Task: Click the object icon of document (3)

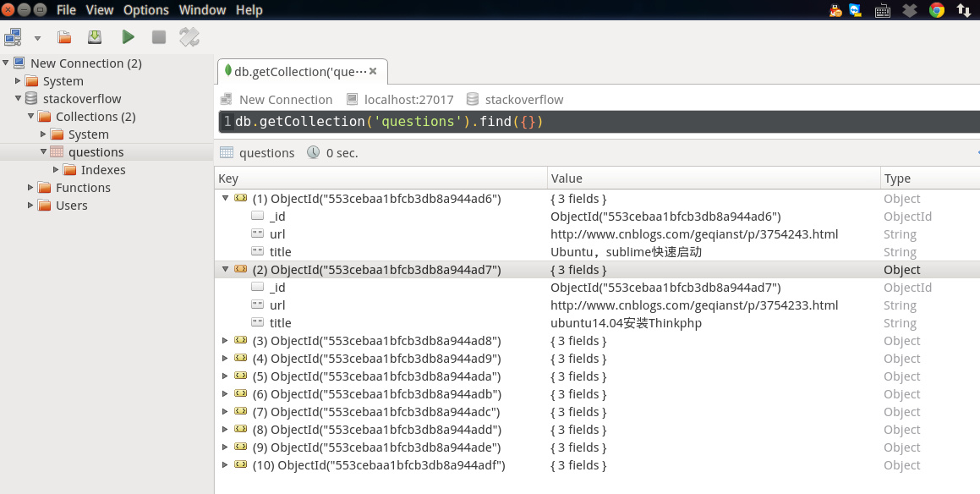Action: (x=241, y=340)
